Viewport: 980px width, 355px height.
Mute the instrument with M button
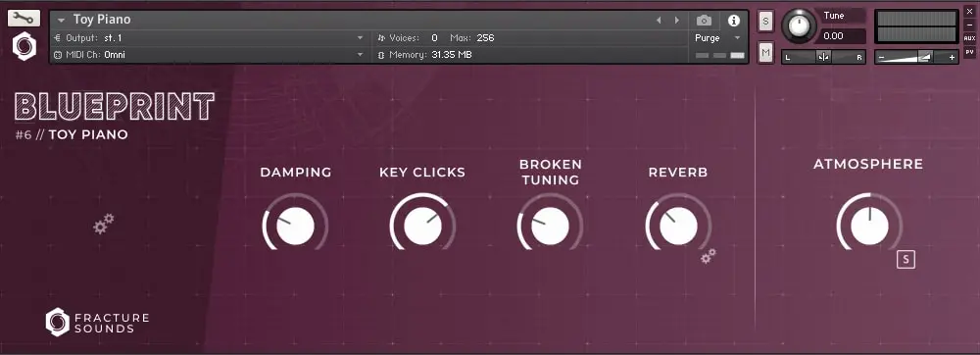coord(766,53)
